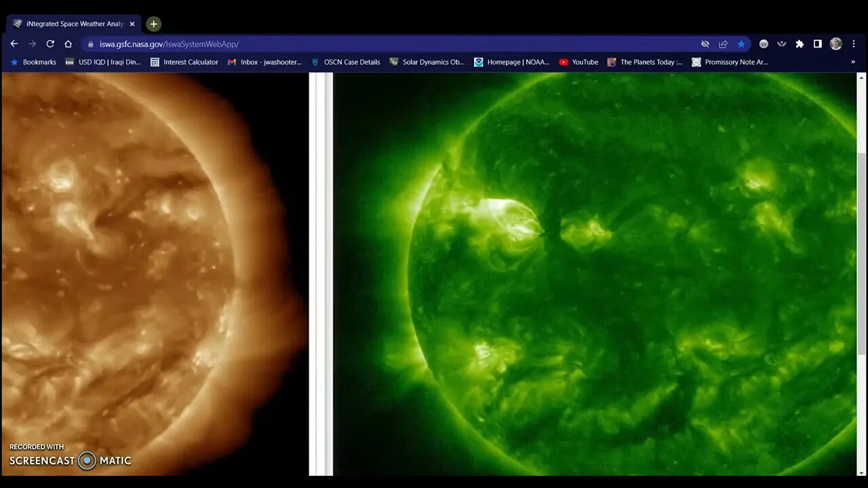This screenshot has width=868, height=488.
Task: Click the crossed-out eye icon in address bar
Action: coord(705,44)
